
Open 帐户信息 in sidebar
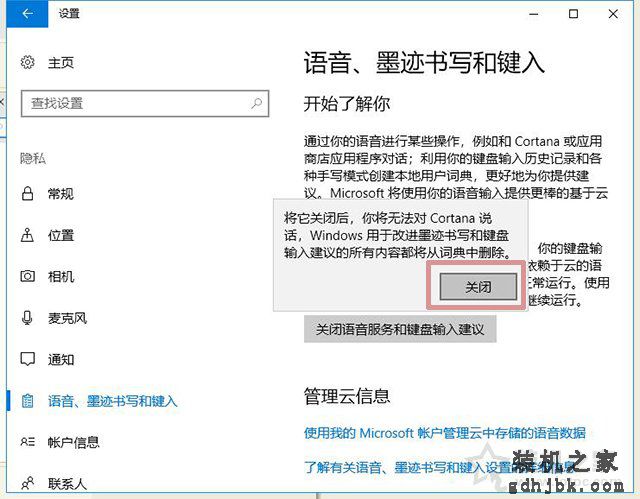coord(73,442)
